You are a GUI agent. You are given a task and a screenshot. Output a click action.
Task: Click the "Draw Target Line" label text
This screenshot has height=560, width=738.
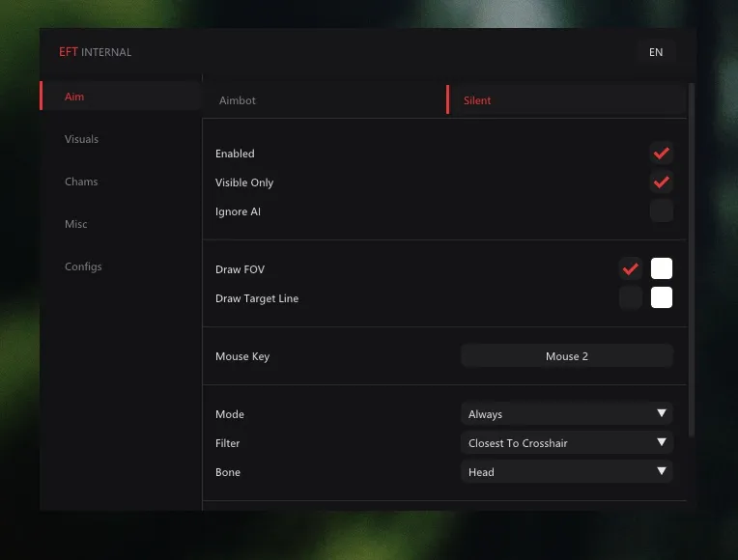[257, 298]
